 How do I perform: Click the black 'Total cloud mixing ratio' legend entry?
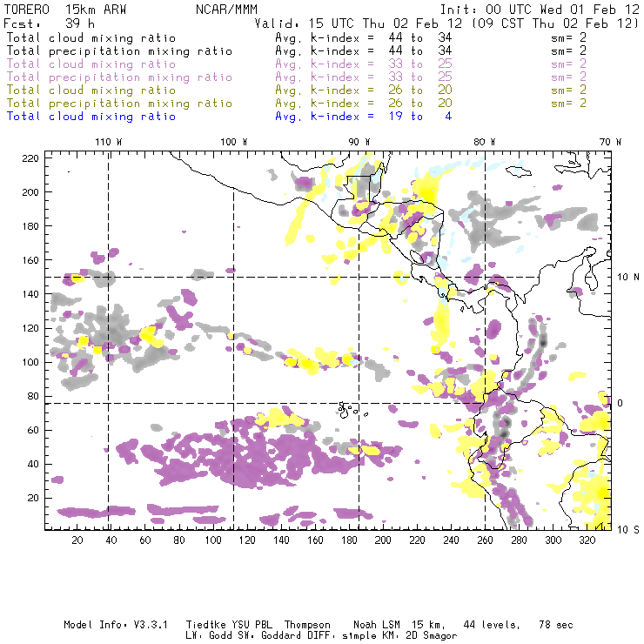(91, 38)
